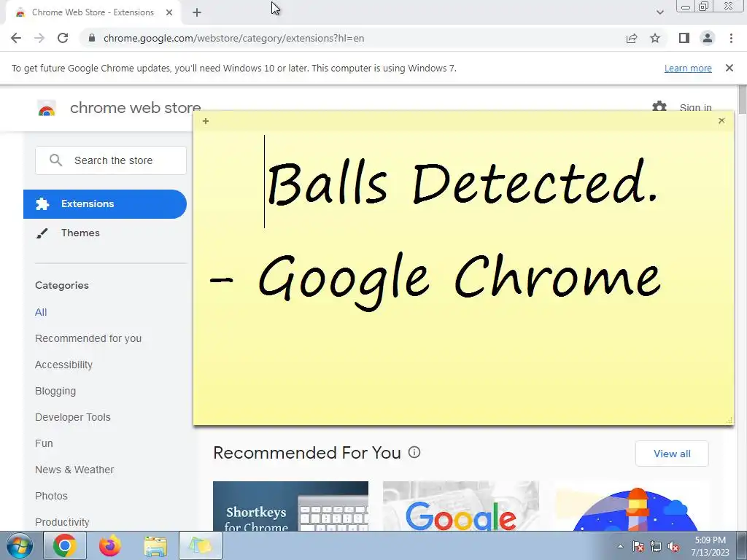Viewport: 747px width, 560px height.
Task: Choose the Blogging category
Action: click(55, 391)
